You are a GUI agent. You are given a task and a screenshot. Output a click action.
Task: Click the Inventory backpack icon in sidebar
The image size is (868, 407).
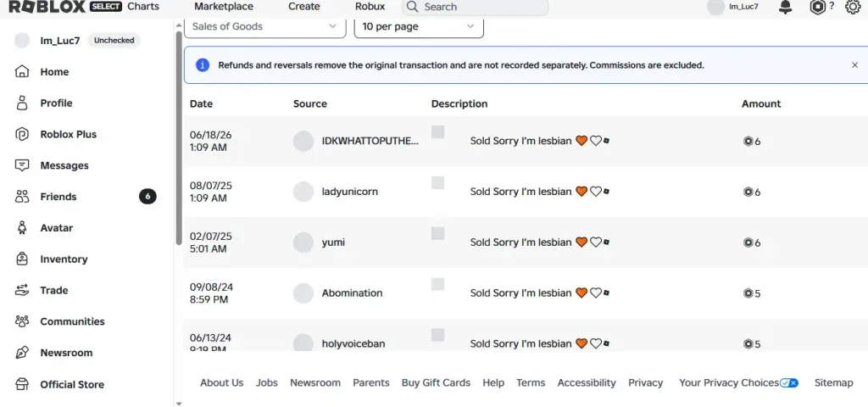point(21,259)
